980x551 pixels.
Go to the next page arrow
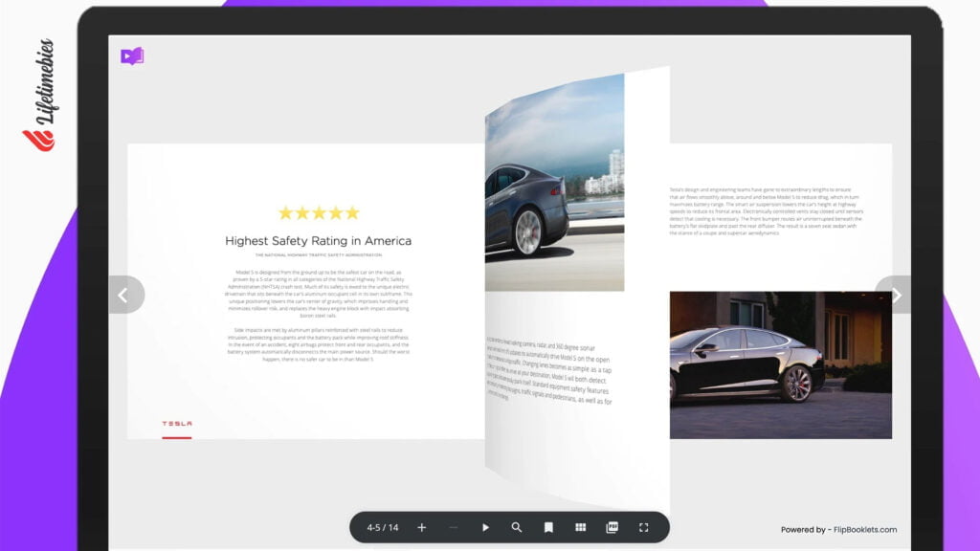coord(895,295)
